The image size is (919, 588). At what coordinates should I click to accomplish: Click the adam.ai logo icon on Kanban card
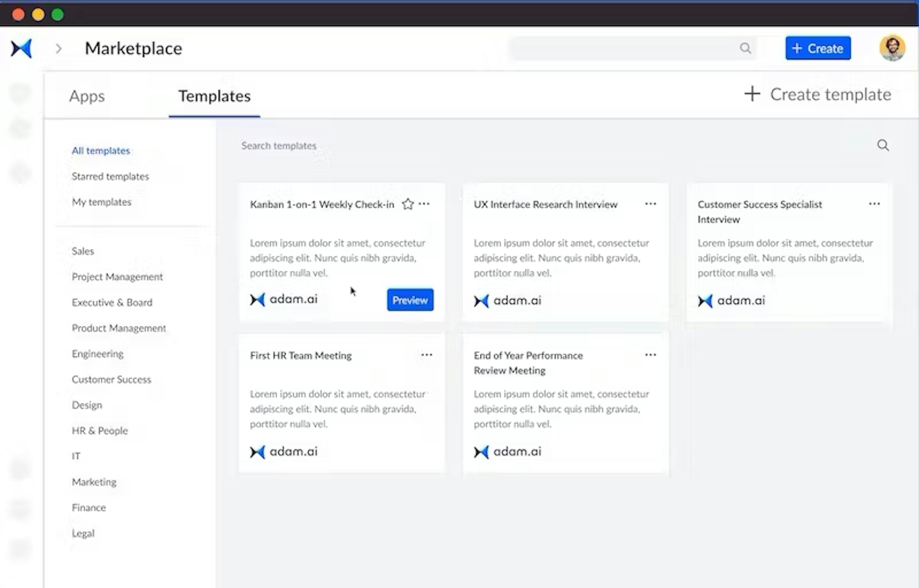coord(257,299)
